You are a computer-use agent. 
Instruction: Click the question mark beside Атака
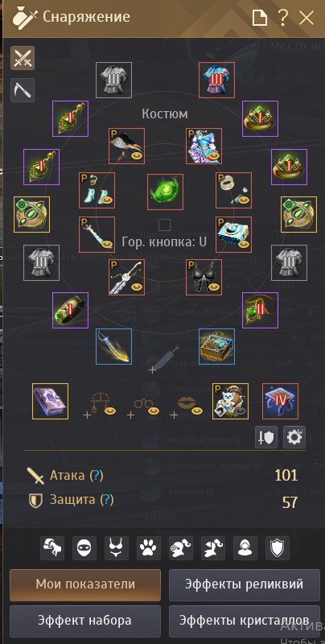point(96,476)
